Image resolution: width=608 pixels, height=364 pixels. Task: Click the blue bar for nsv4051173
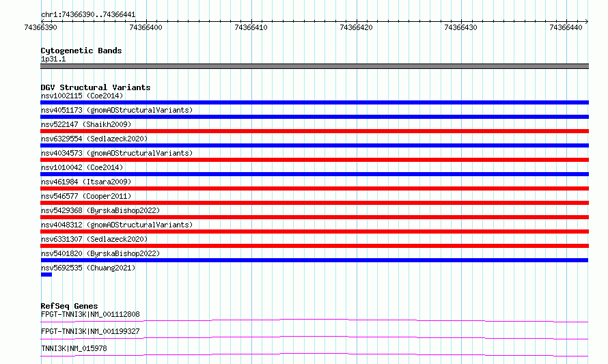click(314, 117)
